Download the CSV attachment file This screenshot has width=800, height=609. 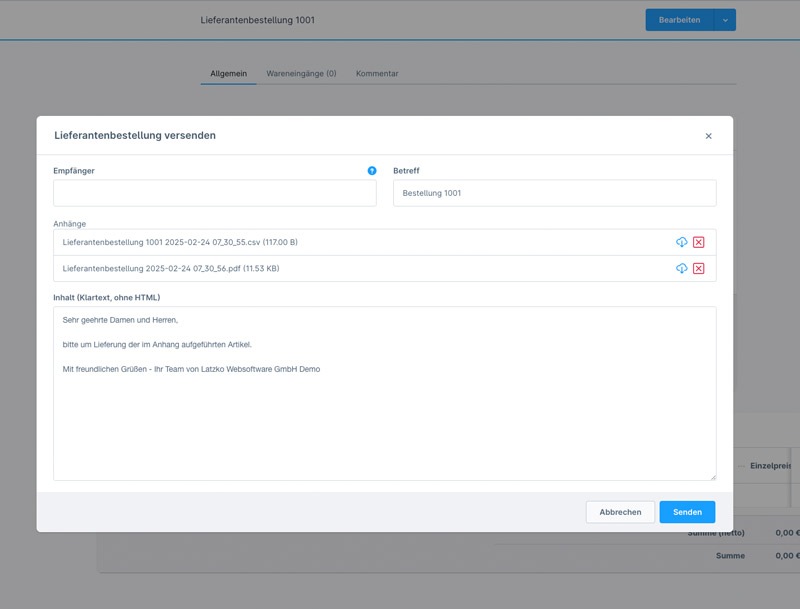click(681, 242)
